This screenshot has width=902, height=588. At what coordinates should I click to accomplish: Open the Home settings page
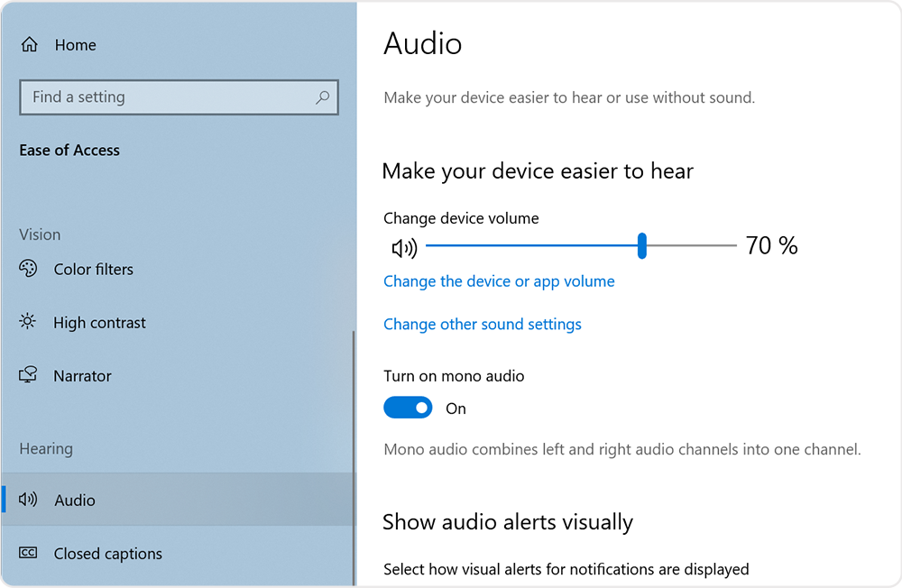75,43
